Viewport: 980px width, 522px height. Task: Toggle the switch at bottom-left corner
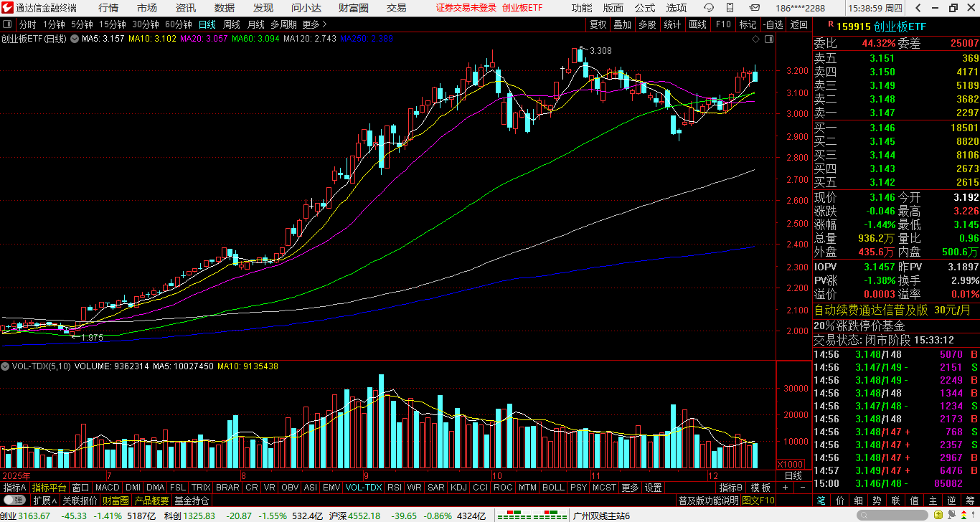pos(14,500)
